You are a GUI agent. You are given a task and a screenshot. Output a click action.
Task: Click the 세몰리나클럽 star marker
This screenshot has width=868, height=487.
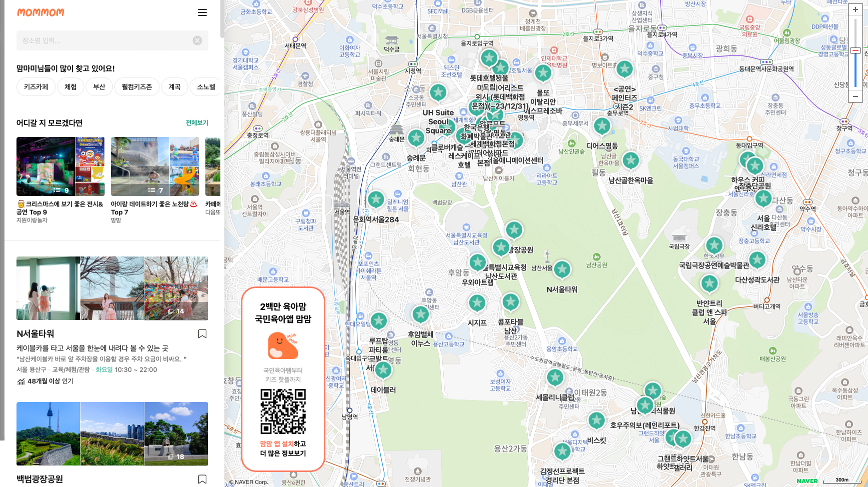coord(555,378)
